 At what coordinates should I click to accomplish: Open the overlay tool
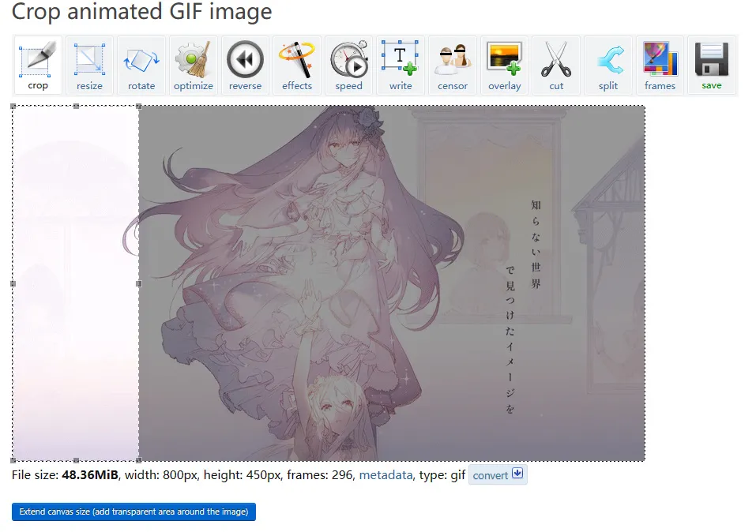point(504,65)
